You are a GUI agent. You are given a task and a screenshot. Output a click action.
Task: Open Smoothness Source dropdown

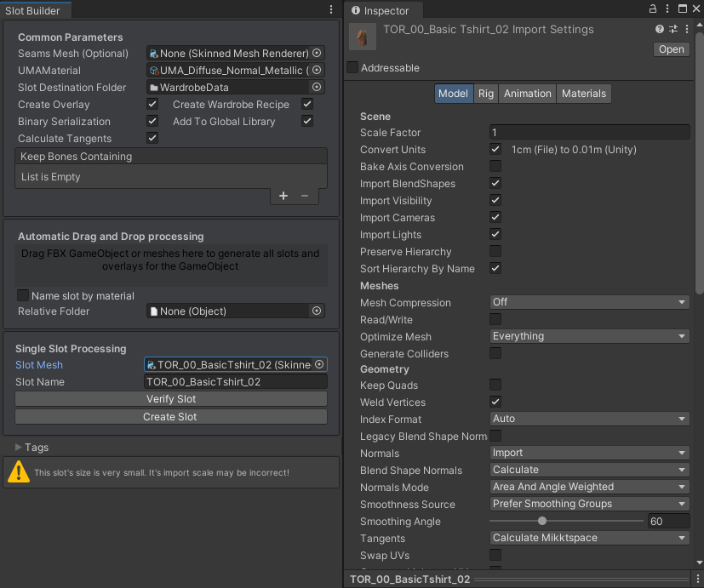point(590,504)
